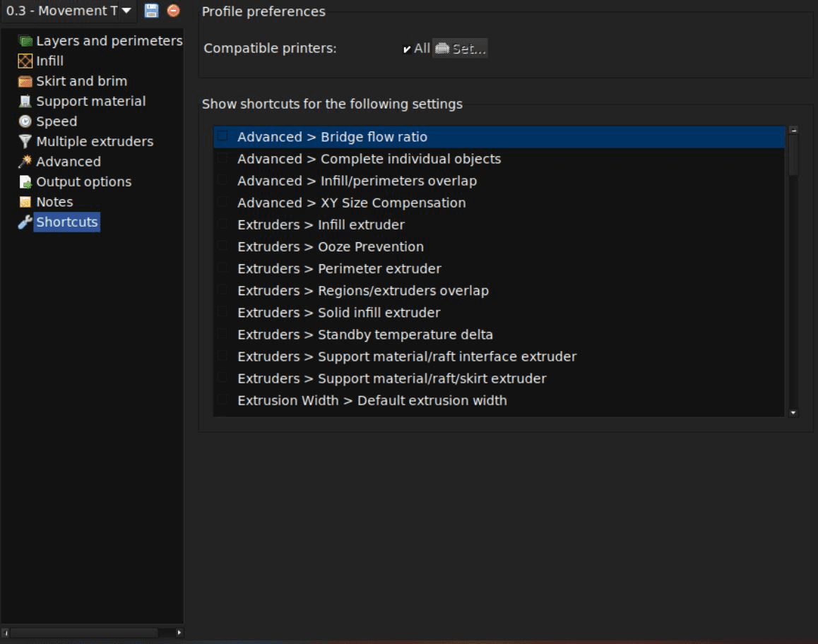Open Output options page
This screenshot has width=818, height=644.
pyautogui.click(x=83, y=182)
